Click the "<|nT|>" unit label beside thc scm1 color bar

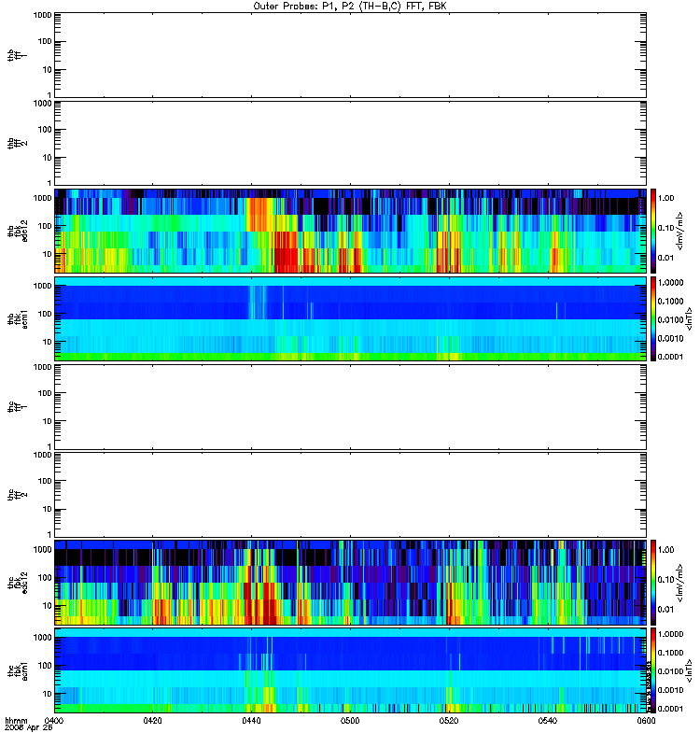(x=689, y=670)
